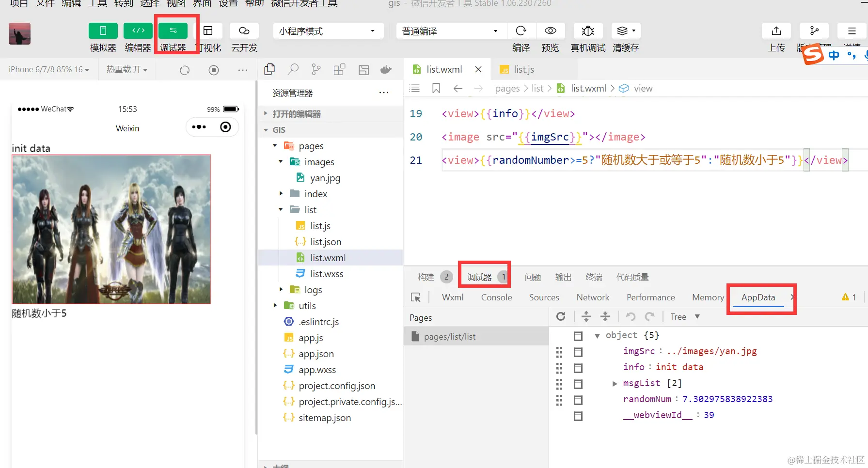Open list.wxss in the file tree

[326, 274]
